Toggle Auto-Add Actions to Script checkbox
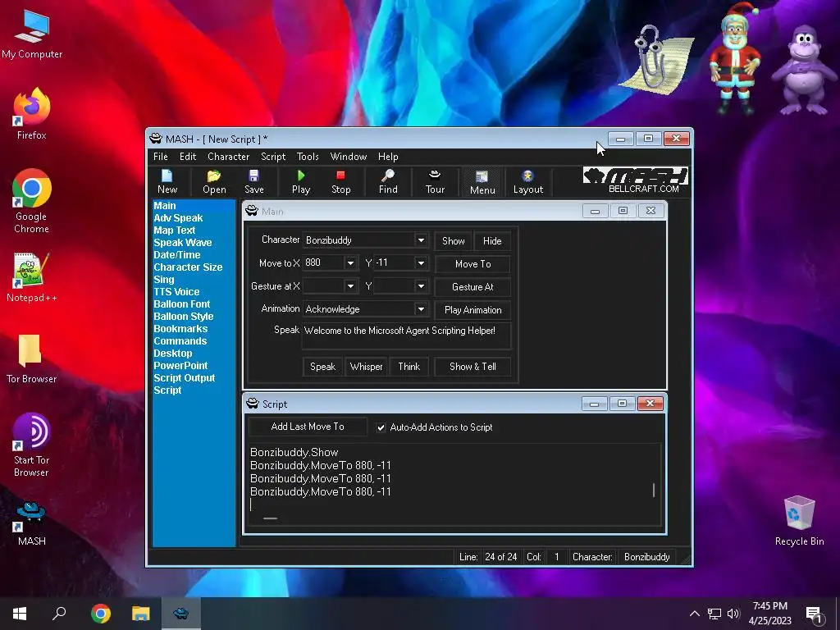This screenshot has height=630, width=840. [381, 427]
